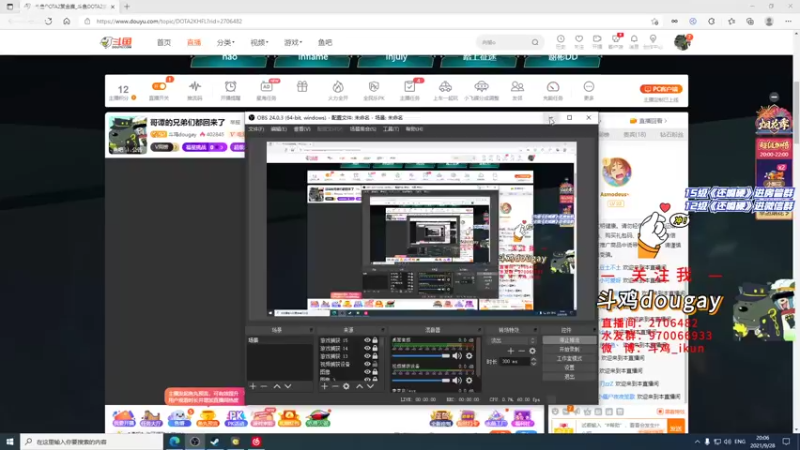Open OBS 编辑 menu

pyautogui.click(x=279, y=129)
